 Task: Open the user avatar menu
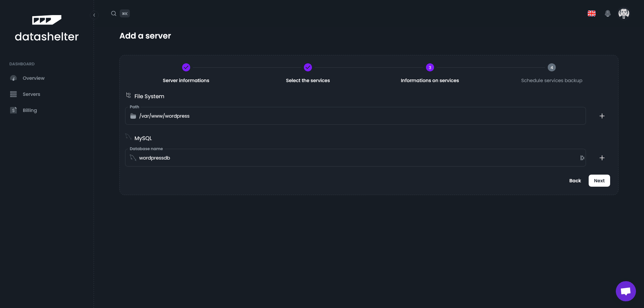coord(624,13)
